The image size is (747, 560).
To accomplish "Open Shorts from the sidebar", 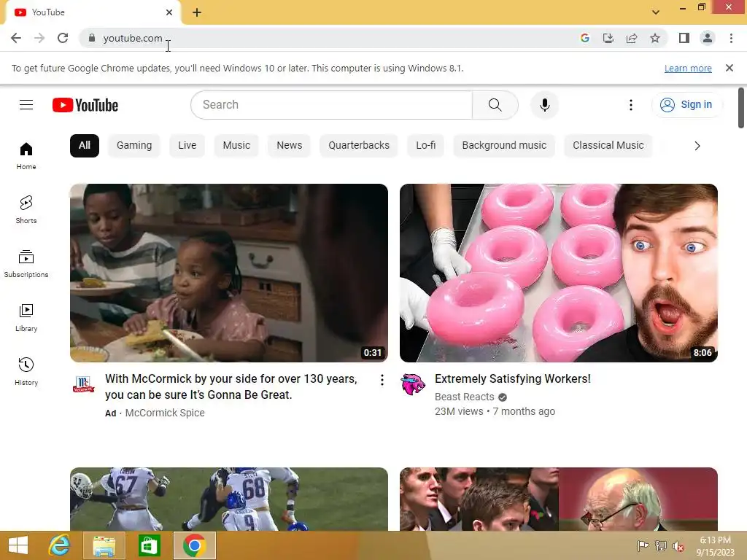I will 26,210.
